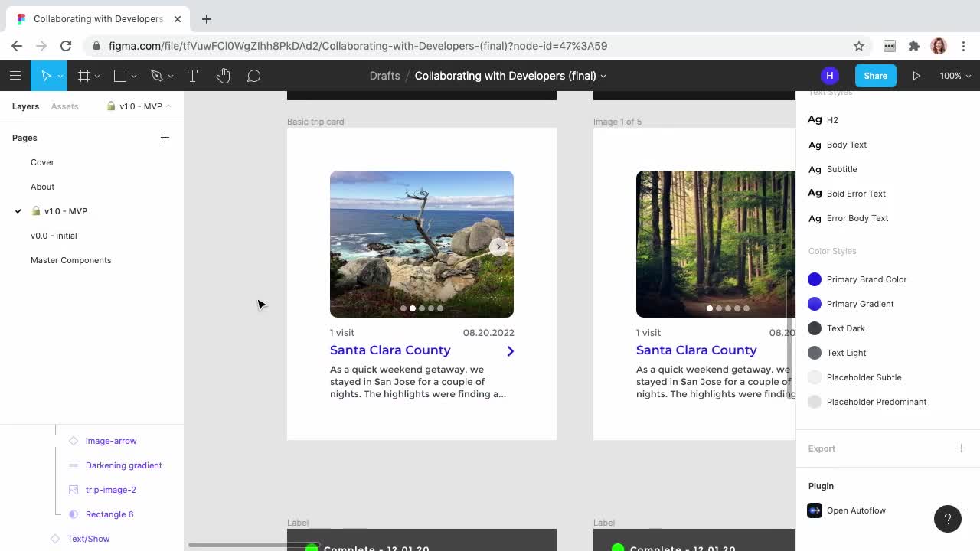Add a new page with plus icon

[x=165, y=138]
